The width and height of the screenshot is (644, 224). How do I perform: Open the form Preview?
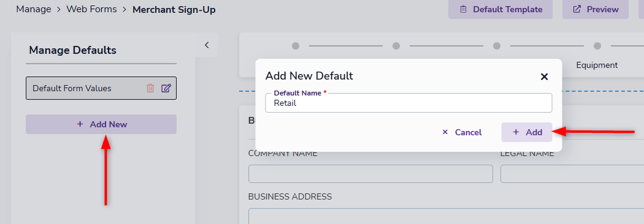coord(596,9)
